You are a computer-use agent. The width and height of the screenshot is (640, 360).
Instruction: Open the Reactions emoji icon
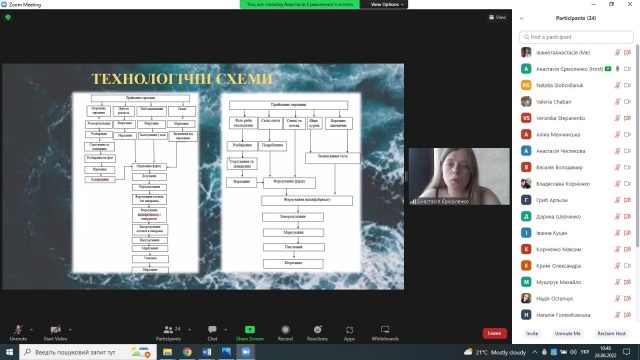pos(317,329)
